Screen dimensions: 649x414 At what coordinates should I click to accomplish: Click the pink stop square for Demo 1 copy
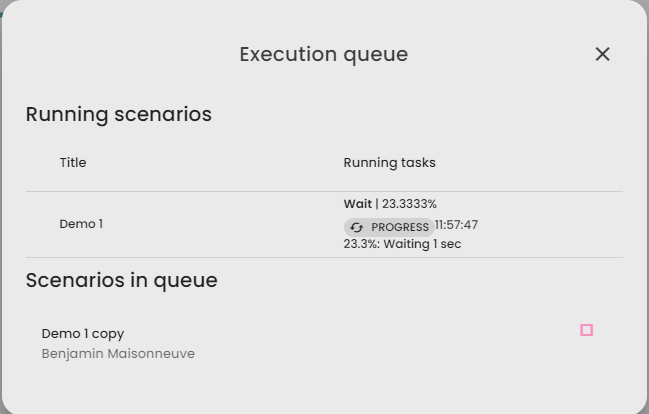(x=587, y=330)
